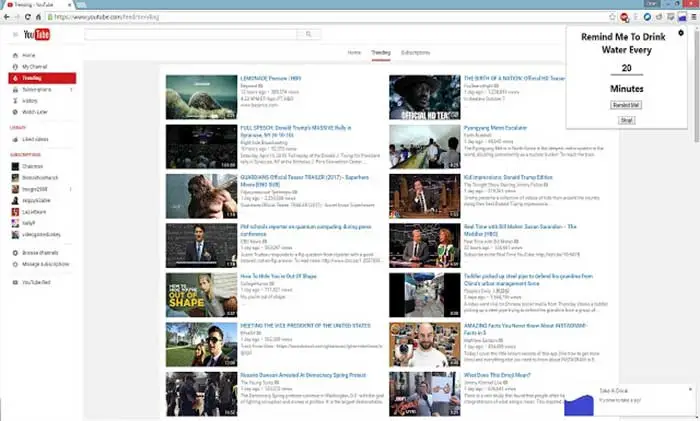Image resolution: width=700 pixels, height=421 pixels.
Task: Open the Real Time with Bill Maher thumbnail
Action: [425, 246]
